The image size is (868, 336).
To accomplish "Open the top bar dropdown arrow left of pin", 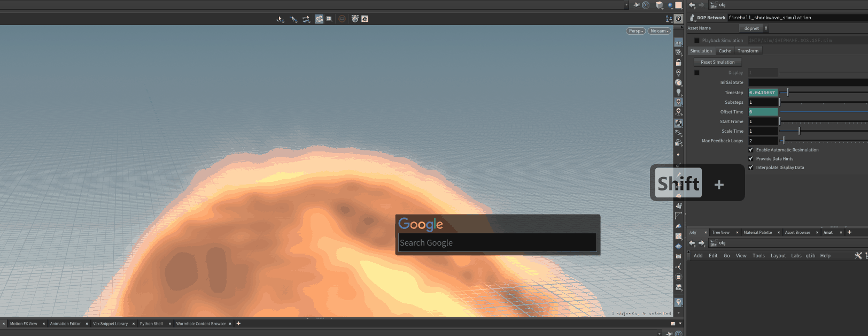I will point(626,5).
